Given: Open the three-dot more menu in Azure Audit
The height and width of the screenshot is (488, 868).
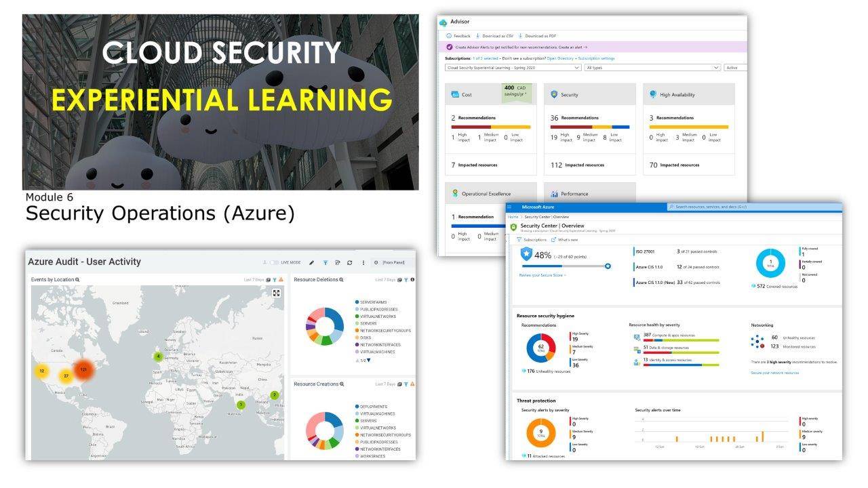Looking at the screenshot, I should click(363, 262).
